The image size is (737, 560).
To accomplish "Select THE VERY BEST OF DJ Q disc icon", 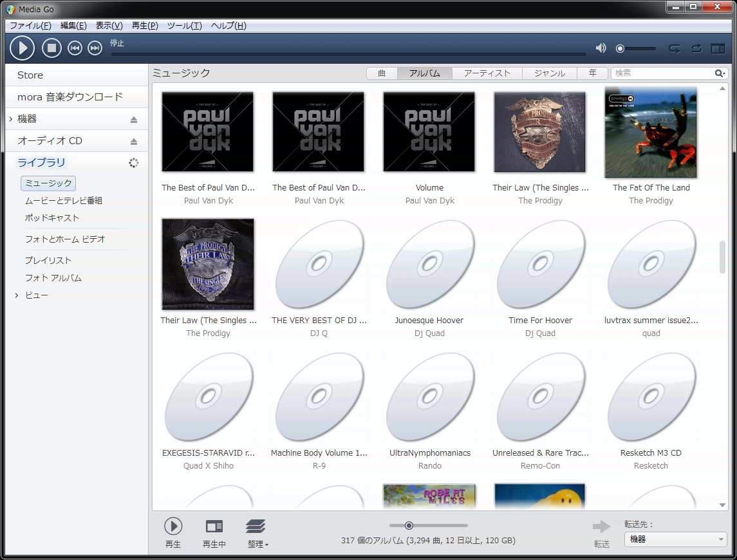I will click(319, 265).
